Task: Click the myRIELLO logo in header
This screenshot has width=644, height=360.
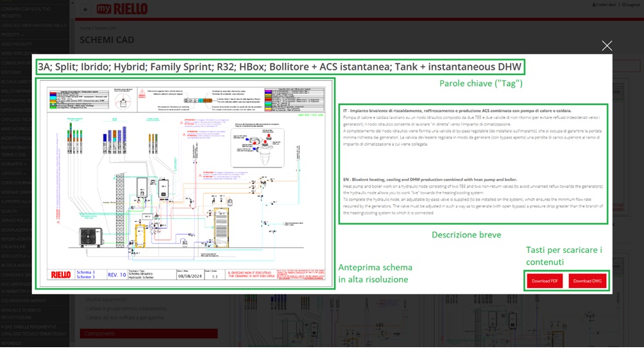Action: point(122,9)
